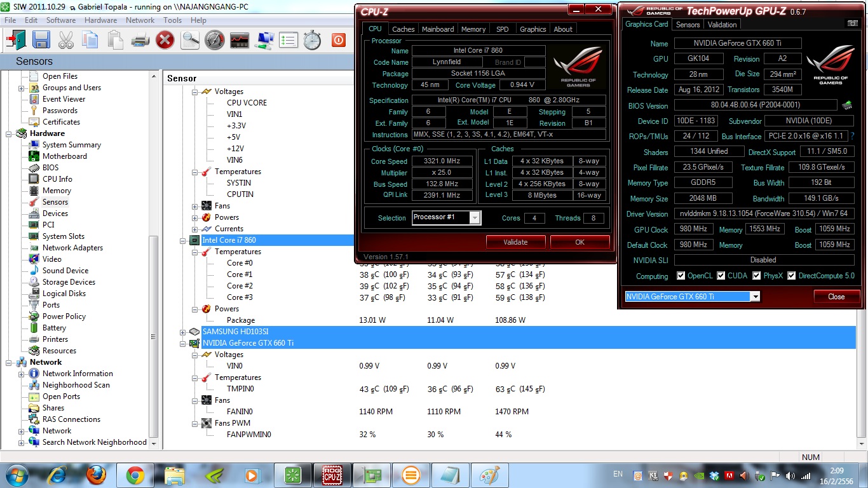Select CPU Info in the Hardware tree
This screenshot has width=868, height=488.
click(x=57, y=179)
